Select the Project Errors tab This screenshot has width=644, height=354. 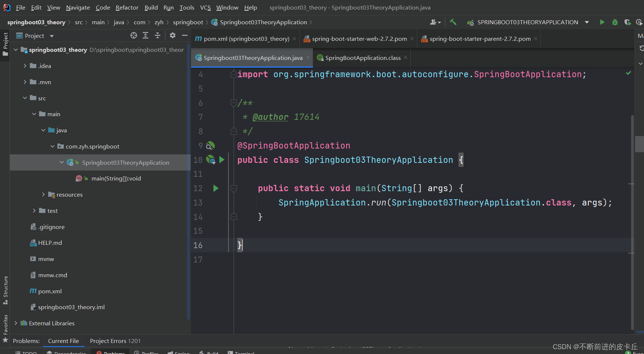tap(115, 341)
